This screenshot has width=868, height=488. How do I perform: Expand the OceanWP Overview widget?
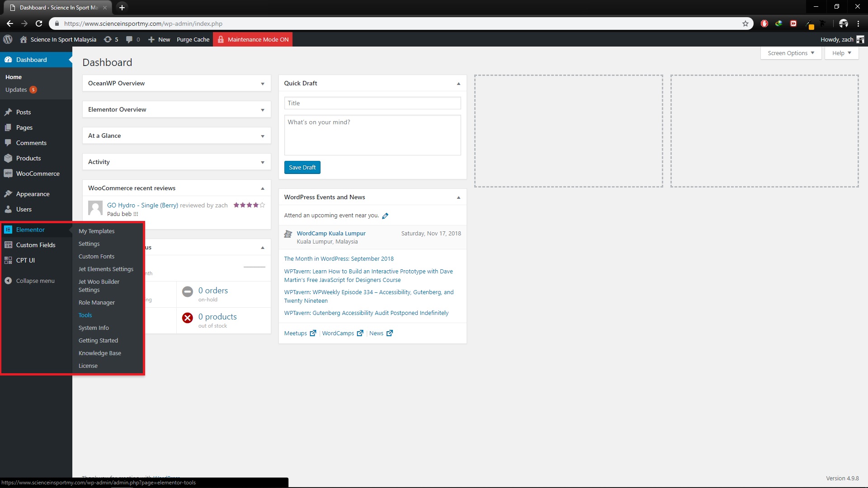[263, 84]
